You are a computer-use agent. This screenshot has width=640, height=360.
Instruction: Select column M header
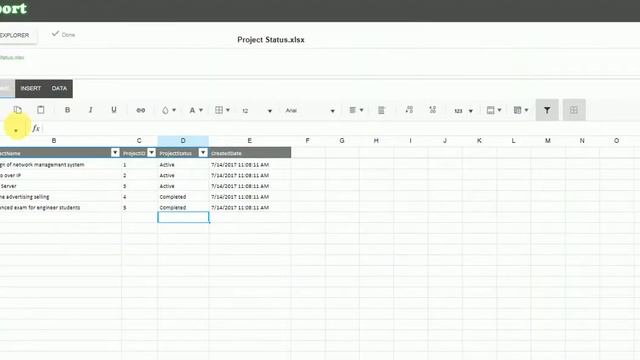point(547,141)
